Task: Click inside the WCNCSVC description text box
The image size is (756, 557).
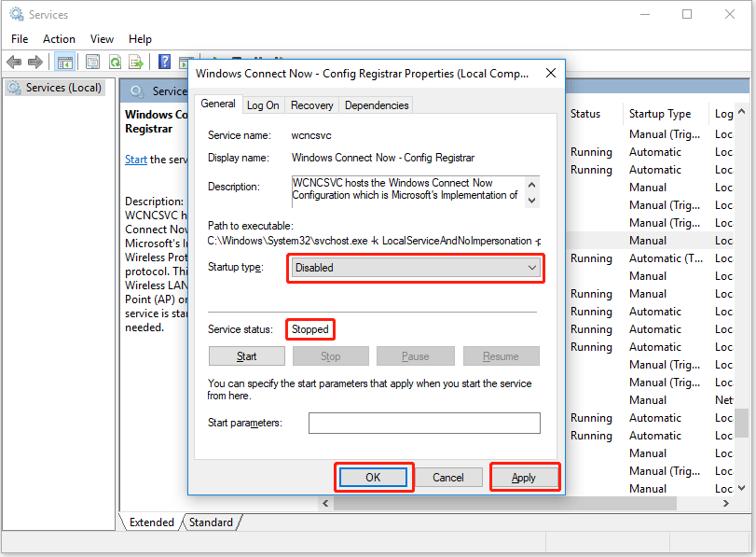Action: [x=407, y=191]
